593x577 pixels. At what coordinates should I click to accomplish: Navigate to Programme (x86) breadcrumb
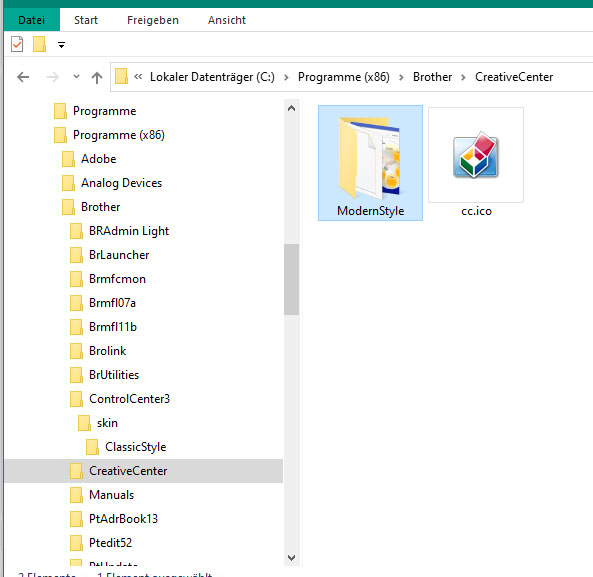(343, 77)
